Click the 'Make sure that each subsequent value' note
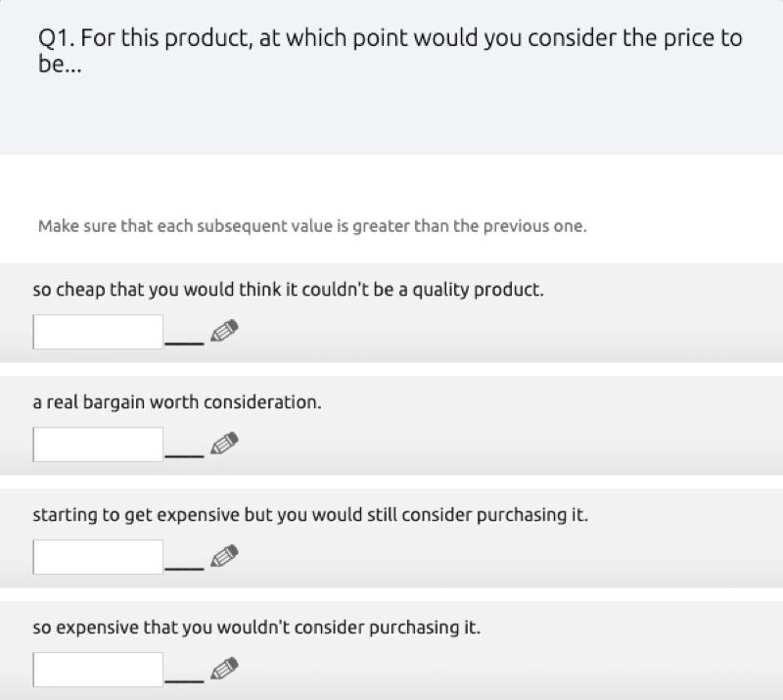This screenshot has height=700, width=783. pyautogui.click(x=312, y=226)
